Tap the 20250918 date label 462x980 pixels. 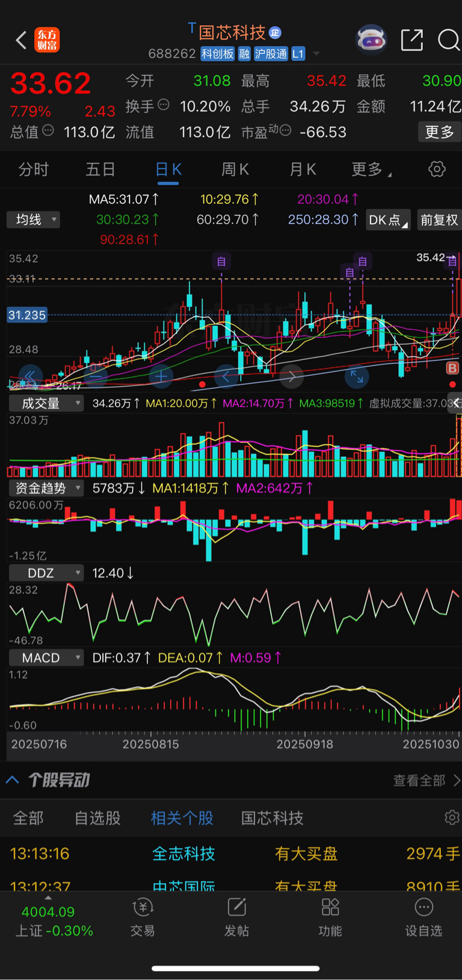tap(304, 744)
